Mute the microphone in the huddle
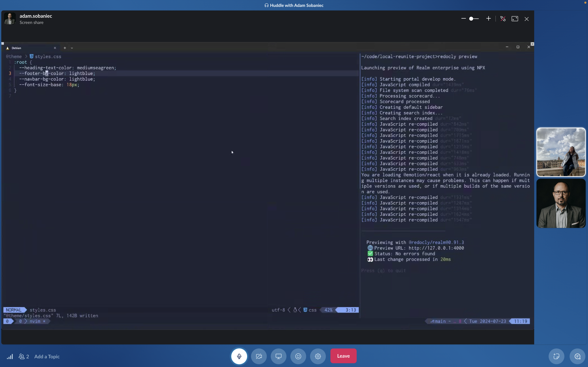This screenshot has height=367, width=588. [239, 356]
